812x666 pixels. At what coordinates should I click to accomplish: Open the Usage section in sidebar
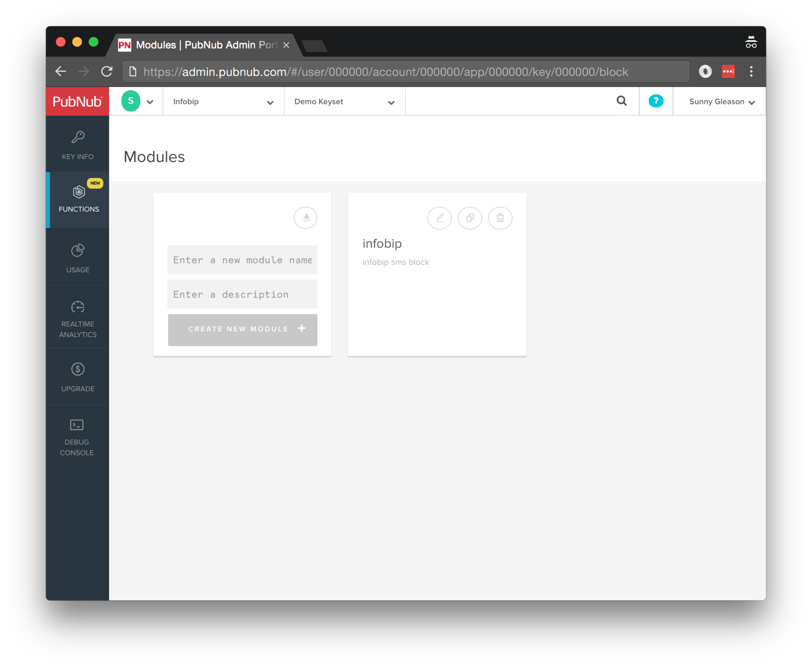(78, 258)
